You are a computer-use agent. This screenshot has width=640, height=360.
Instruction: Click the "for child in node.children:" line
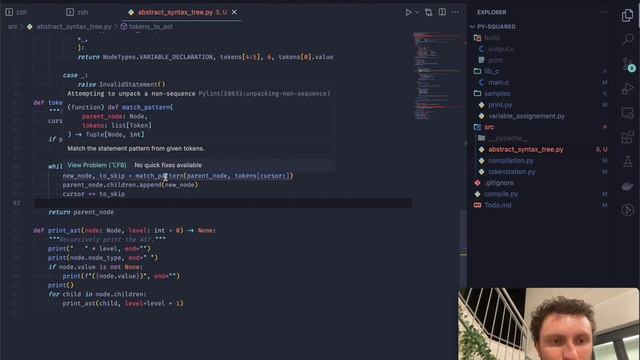pyautogui.click(x=97, y=294)
